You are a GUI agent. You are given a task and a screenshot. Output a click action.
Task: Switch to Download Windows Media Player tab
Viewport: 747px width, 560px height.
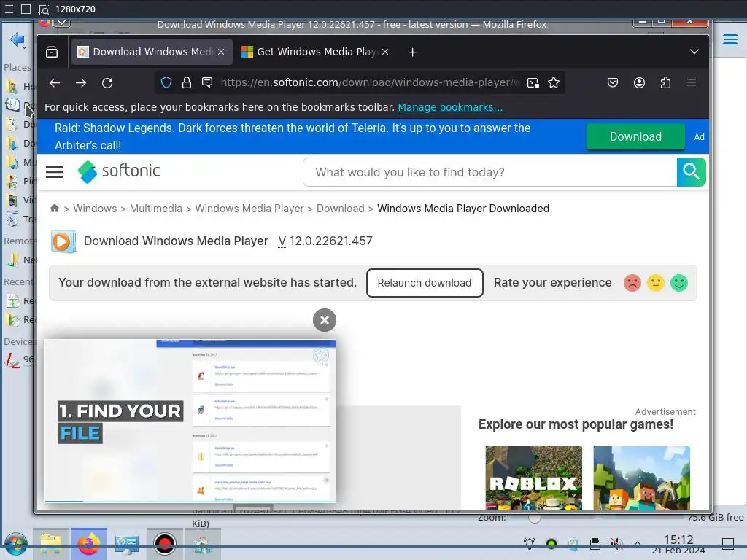152,52
